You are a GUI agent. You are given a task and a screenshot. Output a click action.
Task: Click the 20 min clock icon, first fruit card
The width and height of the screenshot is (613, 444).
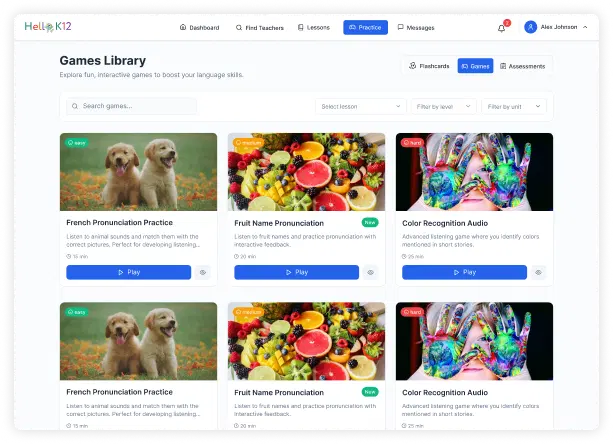point(236,257)
